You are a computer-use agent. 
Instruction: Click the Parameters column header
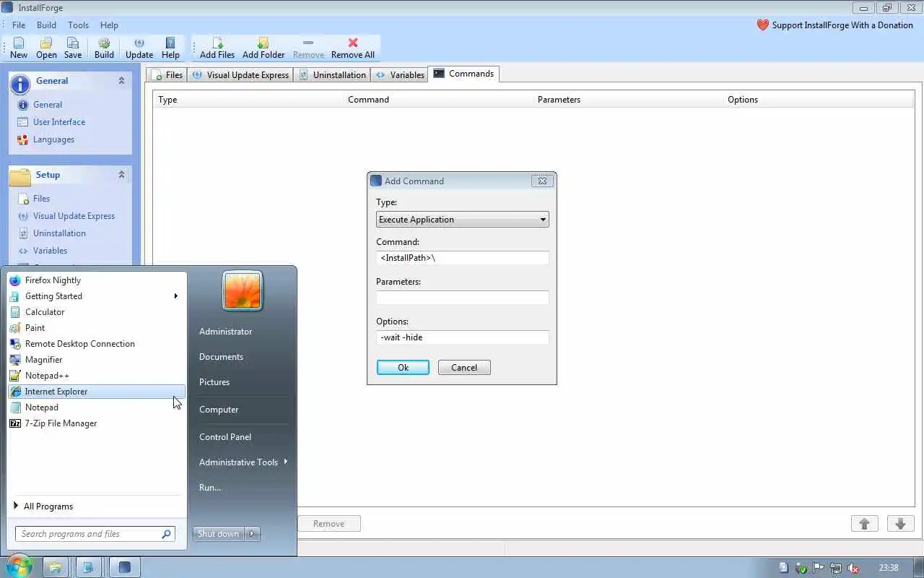click(628, 100)
